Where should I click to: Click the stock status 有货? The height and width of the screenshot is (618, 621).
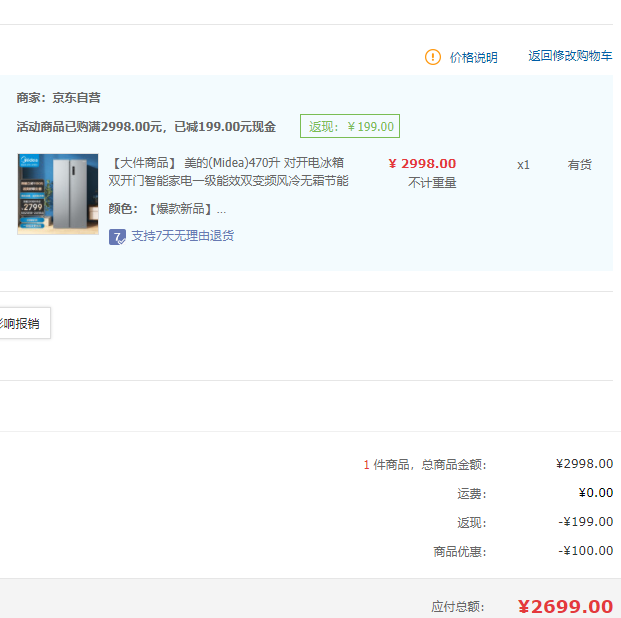579,164
